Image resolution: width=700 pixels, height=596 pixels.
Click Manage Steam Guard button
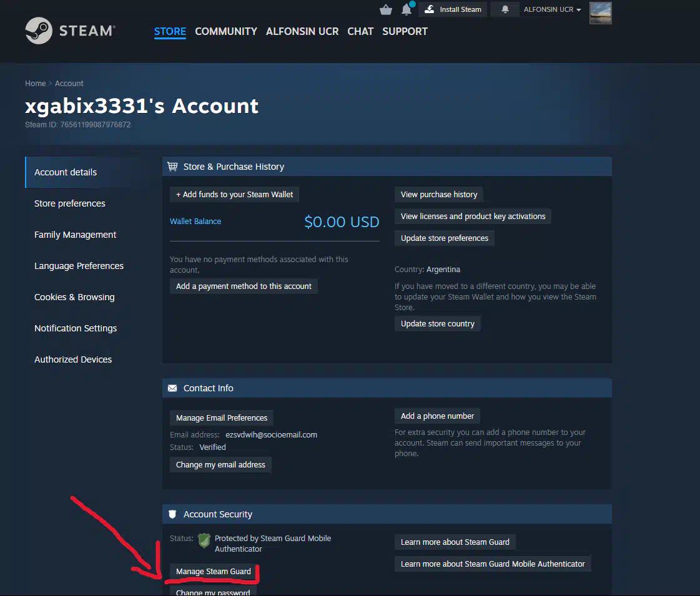click(x=214, y=571)
